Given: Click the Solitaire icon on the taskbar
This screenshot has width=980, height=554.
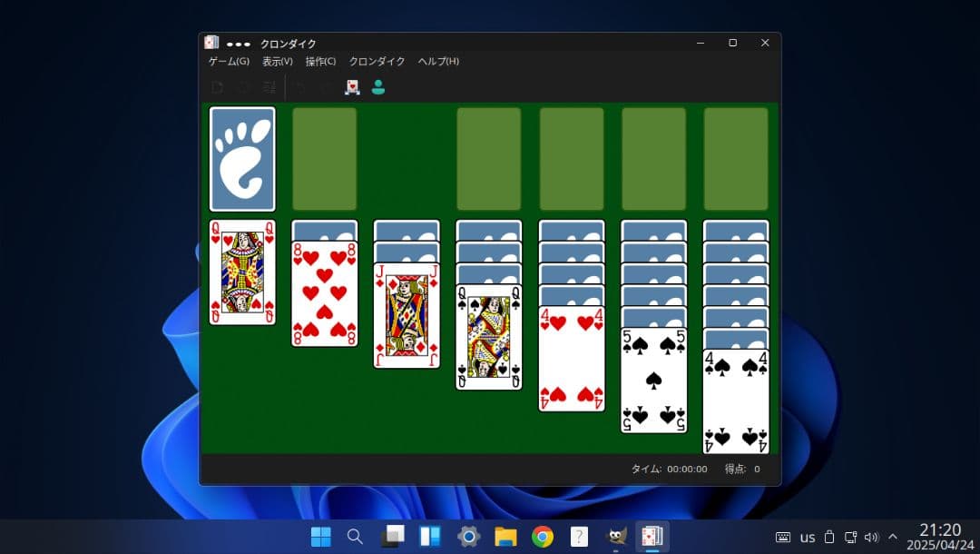Looking at the screenshot, I should click(x=653, y=537).
